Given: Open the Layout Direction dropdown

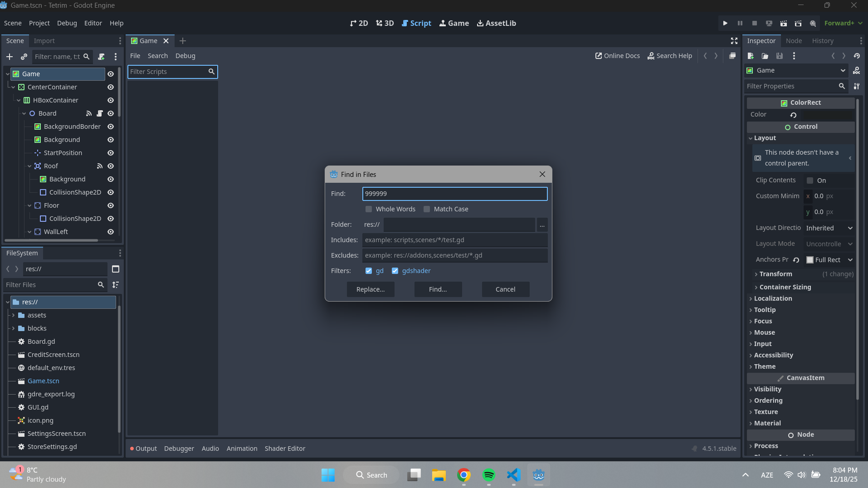Looking at the screenshot, I should (829, 228).
